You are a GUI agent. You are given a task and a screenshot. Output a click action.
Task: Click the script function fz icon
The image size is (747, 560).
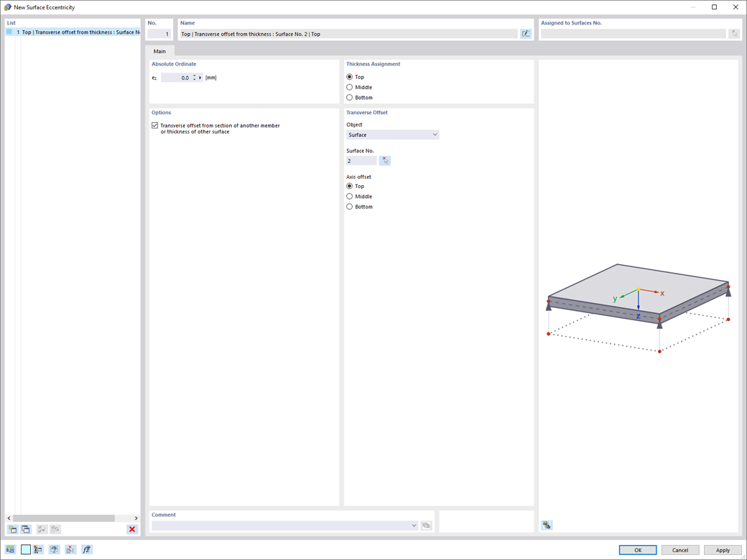[x=86, y=549]
